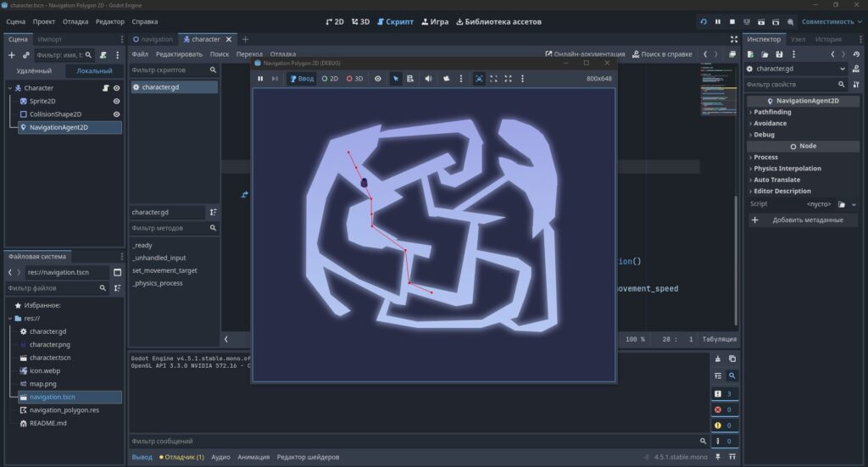Open the Отладка menu in top bar

point(75,21)
